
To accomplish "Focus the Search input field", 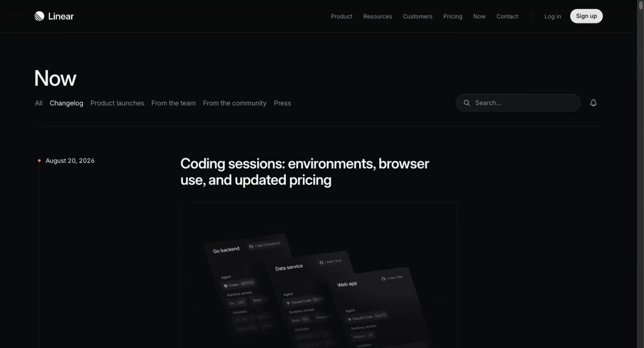I will (518, 103).
